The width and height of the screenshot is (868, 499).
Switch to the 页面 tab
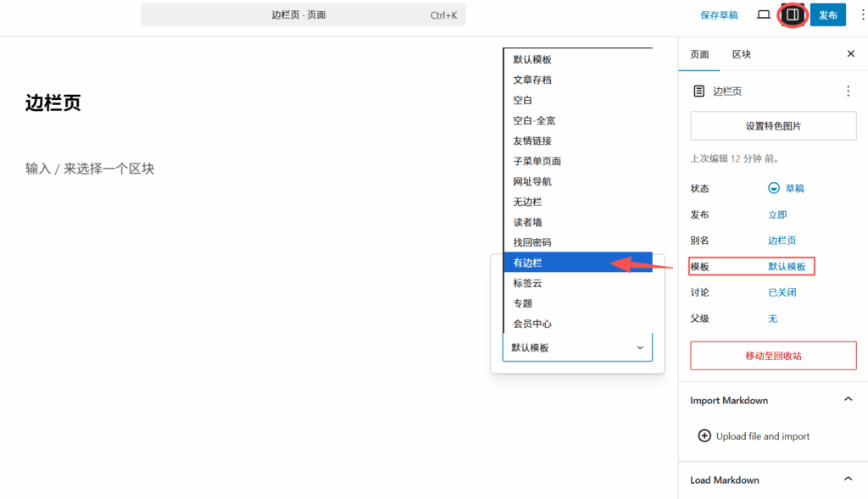[x=699, y=54]
